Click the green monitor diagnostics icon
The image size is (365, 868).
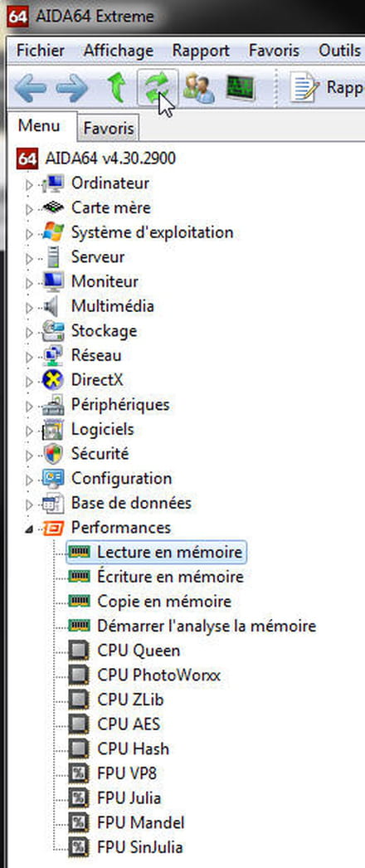point(241,88)
